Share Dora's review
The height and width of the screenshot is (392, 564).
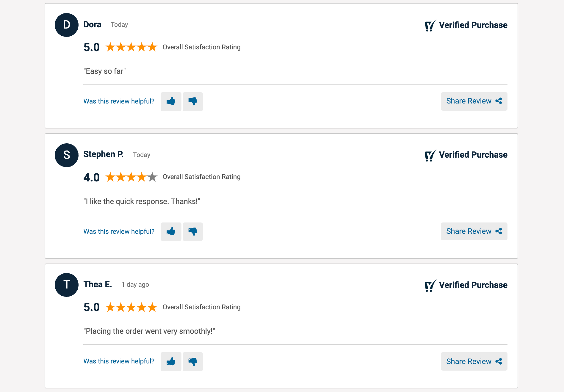474,101
